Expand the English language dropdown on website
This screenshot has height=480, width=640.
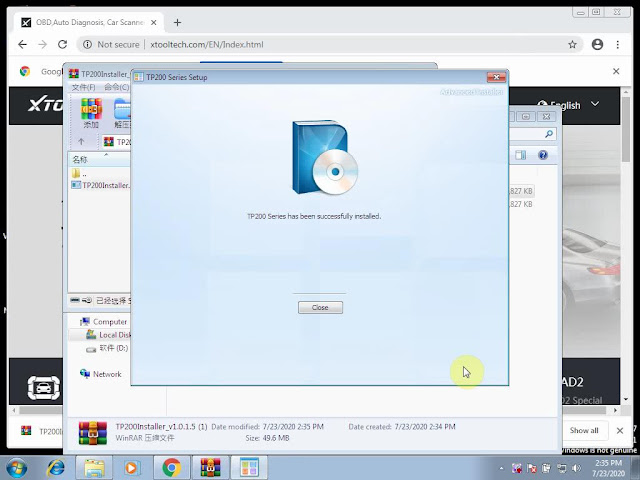(595, 104)
